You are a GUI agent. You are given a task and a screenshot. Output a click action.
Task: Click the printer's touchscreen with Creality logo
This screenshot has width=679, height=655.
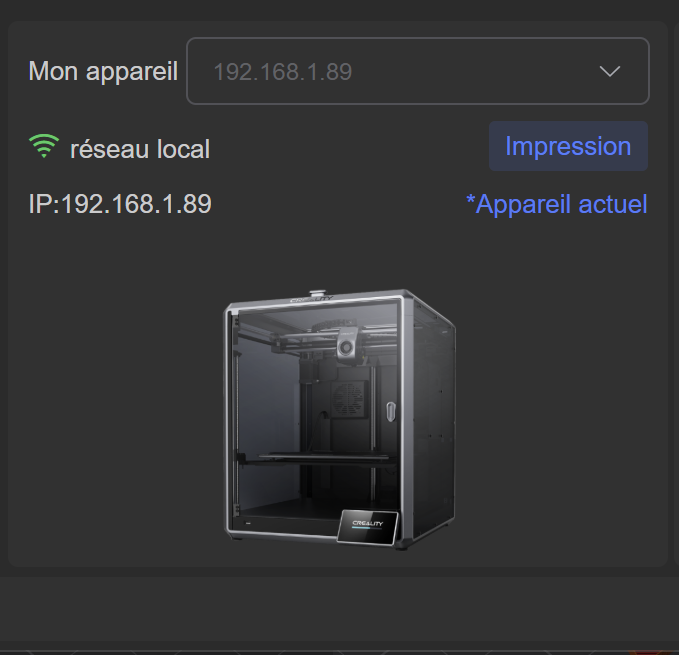368,527
